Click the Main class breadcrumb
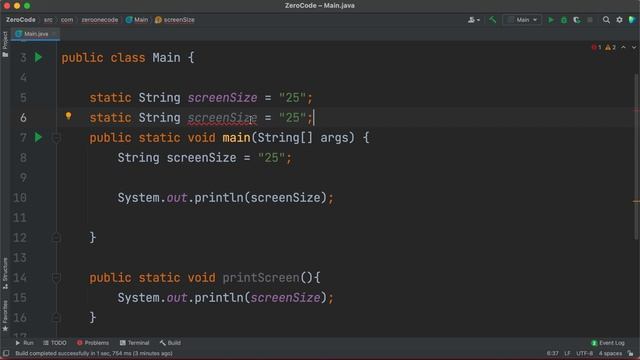640x360 pixels. pyautogui.click(x=137, y=20)
